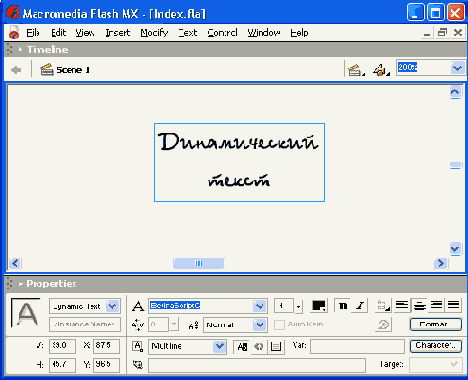Click the back arrow beside Scene 1
The image size is (468, 380).
tap(16, 70)
